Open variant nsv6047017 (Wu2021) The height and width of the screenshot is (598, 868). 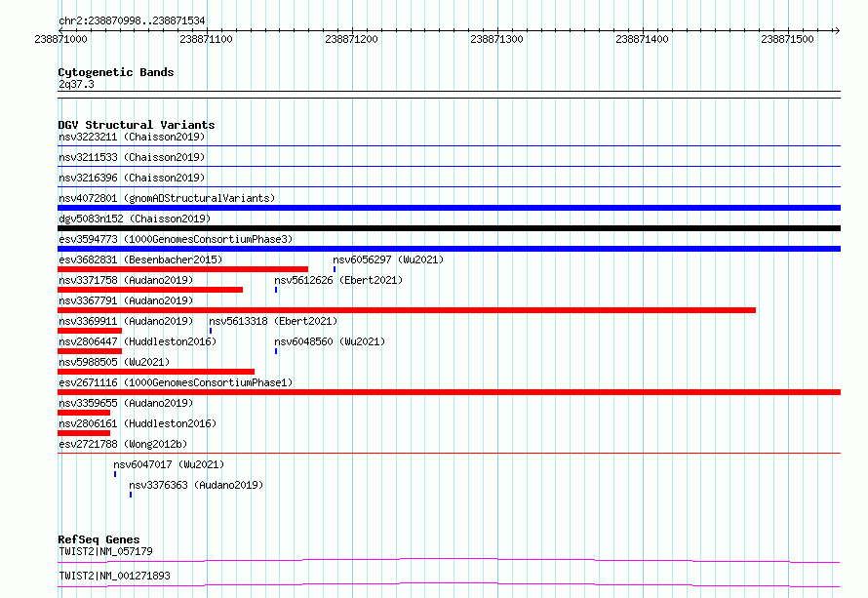pyautogui.click(x=169, y=464)
